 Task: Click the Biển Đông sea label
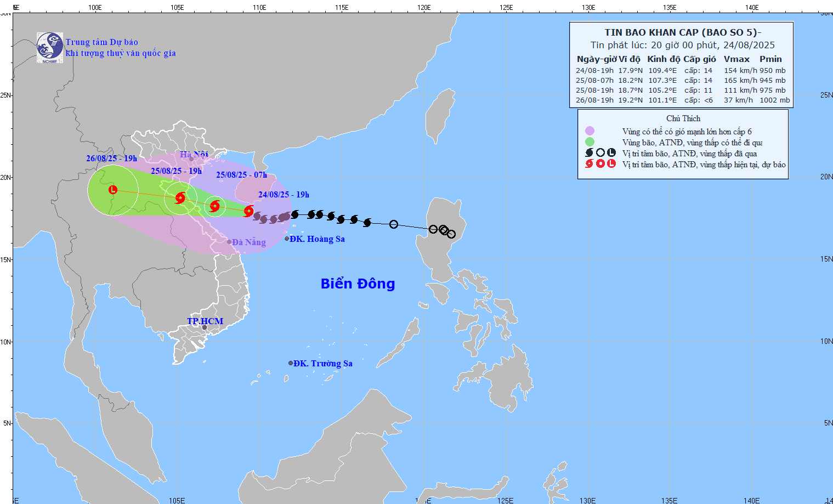click(x=358, y=284)
